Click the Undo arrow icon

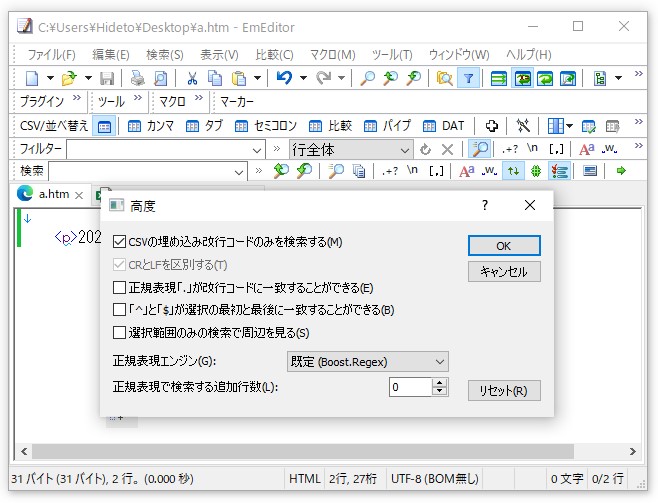[284, 78]
